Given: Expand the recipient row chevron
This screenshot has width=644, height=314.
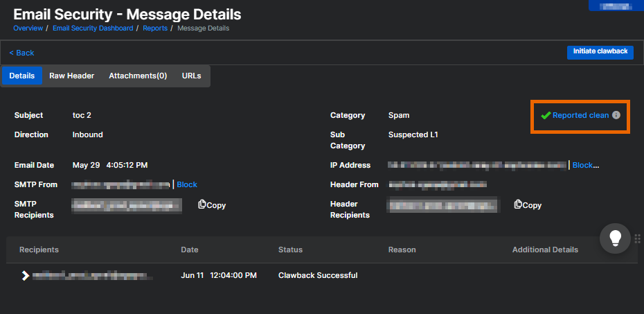Looking at the screenshot, I should click(x=26, y=276).
